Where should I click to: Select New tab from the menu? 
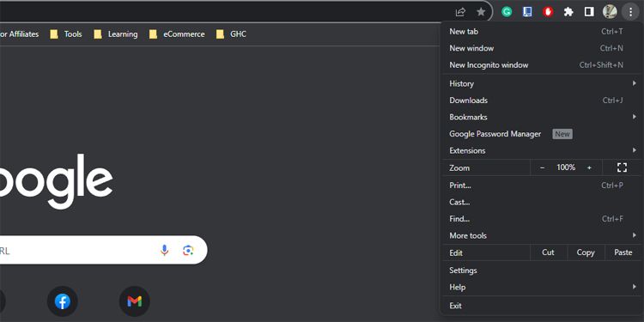click(542, 31)
